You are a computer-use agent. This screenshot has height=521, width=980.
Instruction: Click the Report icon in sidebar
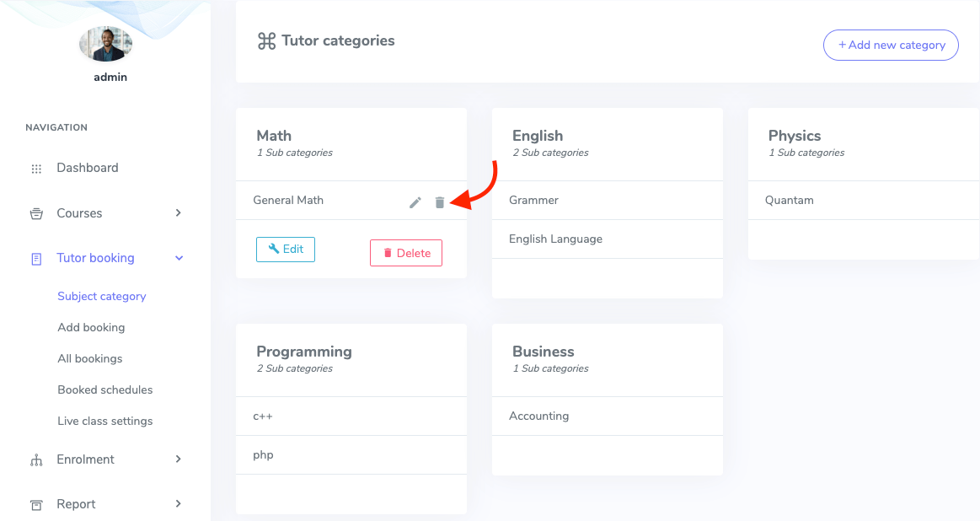37,504
